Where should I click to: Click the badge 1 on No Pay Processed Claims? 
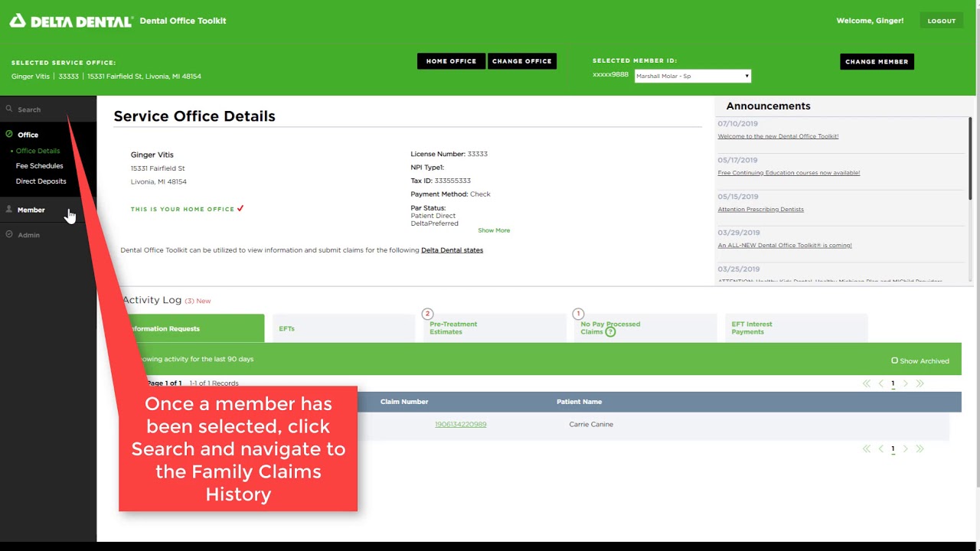coord(578,314)
